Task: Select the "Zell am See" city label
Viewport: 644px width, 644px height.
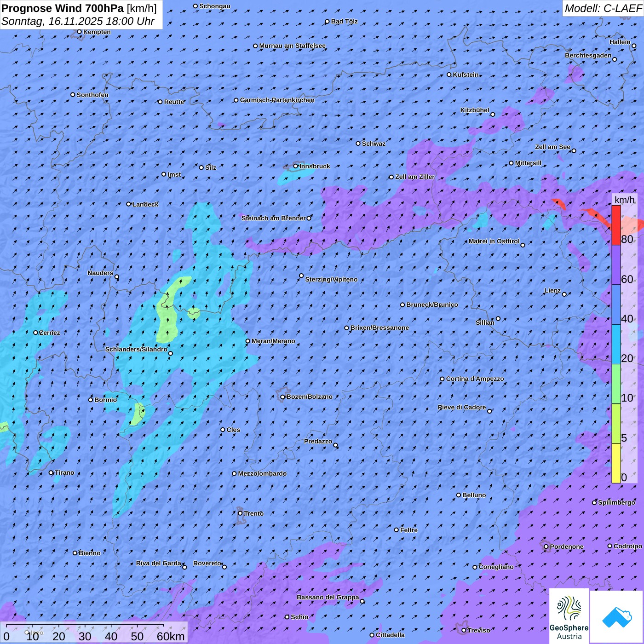Action: point(552,147)
